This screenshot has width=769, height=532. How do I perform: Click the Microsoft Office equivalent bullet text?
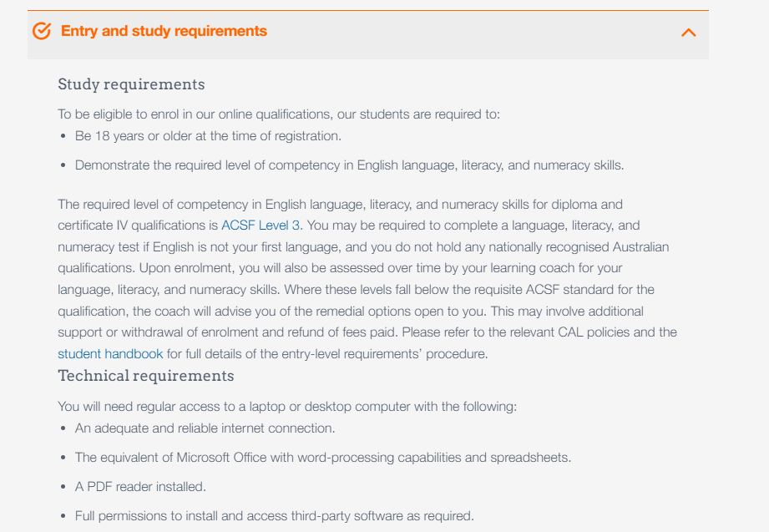point(322,458)
